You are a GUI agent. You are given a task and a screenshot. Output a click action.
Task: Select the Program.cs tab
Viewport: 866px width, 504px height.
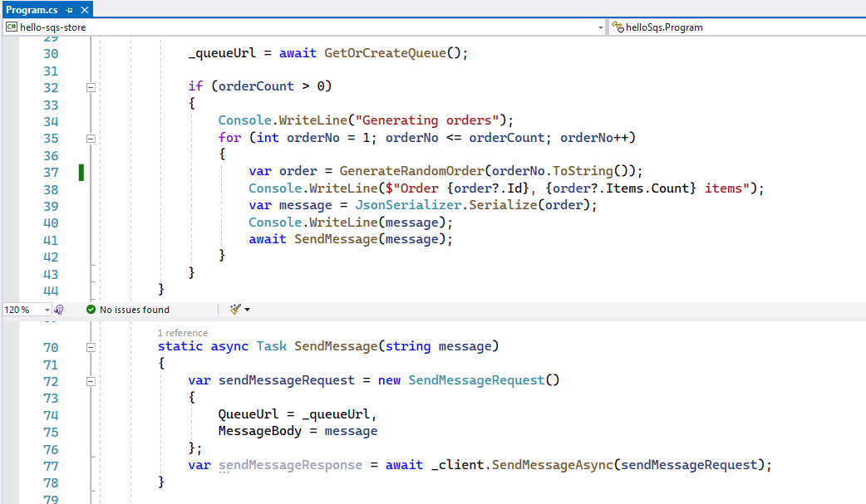(x=32, y=9)
